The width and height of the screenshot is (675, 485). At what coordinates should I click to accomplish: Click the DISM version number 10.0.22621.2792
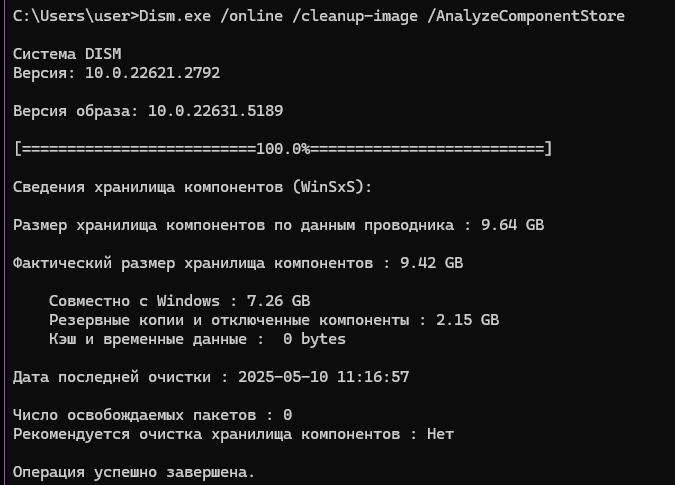pos(152,73)
